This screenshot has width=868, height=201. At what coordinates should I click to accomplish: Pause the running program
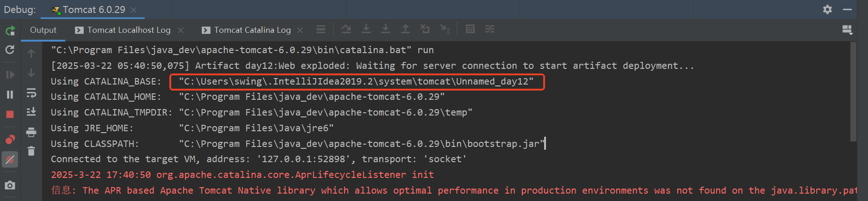(x=10, y=95)
